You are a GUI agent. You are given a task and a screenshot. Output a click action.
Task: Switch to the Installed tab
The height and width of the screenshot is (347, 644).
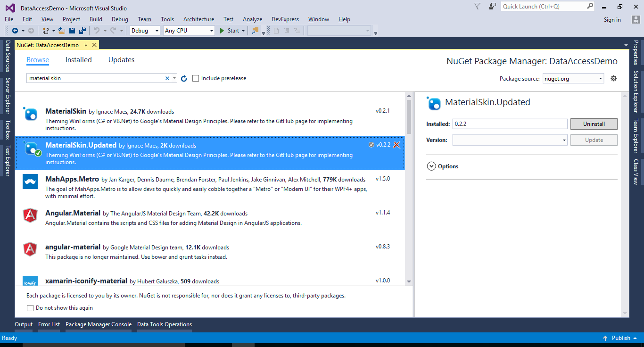pos(79,60)
